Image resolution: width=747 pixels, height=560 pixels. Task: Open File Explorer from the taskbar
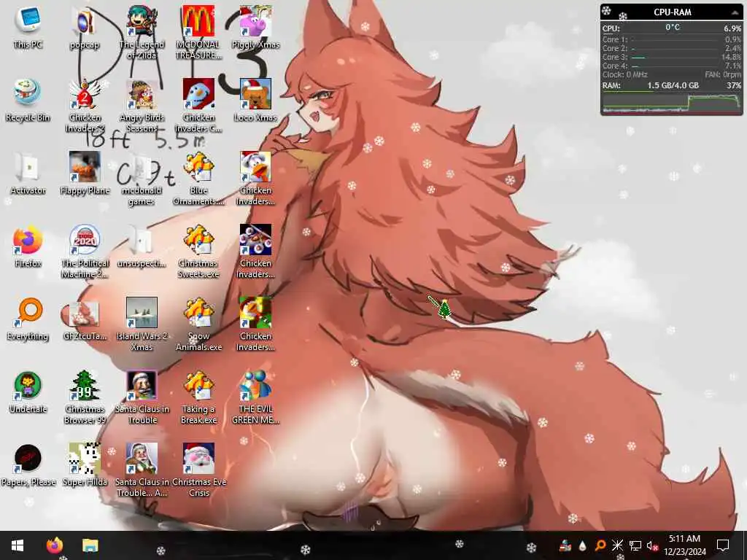[x=90, y=545]
